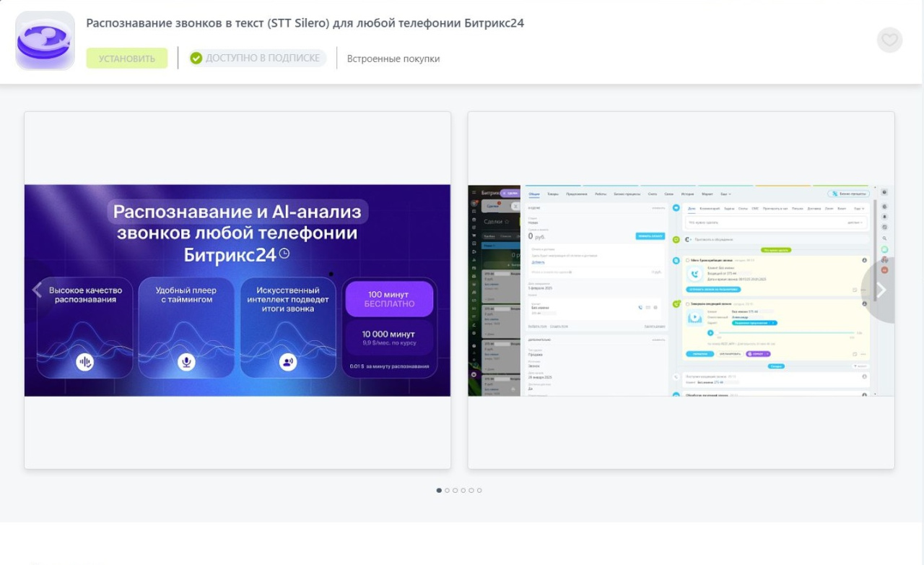Click the Встроенные покупки label

393,59
